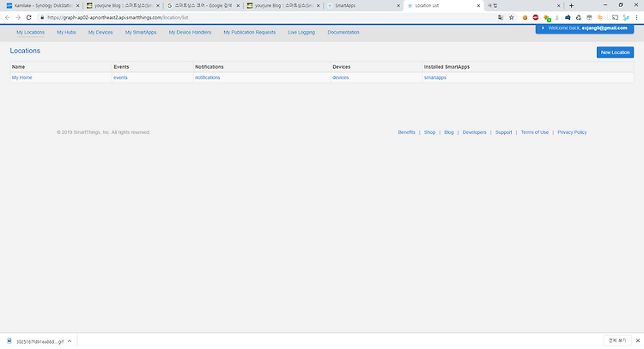Close the Kamilake Synology DiskStation tab
The height and width of the screenshot is (349, 644).
click(x=77, y=6)
